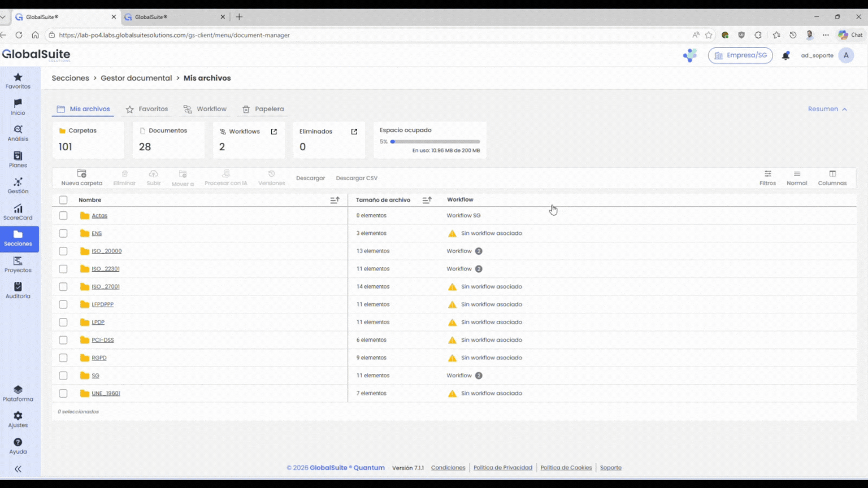Open the PCI-DSS folder link
The image size is (868, 488).
[x=103, y=340]
